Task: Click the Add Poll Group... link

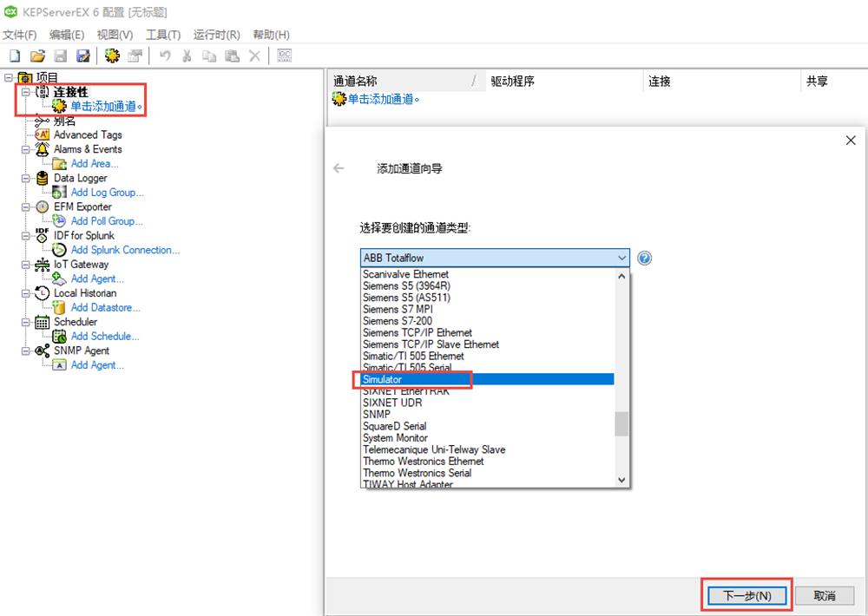Action: tap(107, 221)
